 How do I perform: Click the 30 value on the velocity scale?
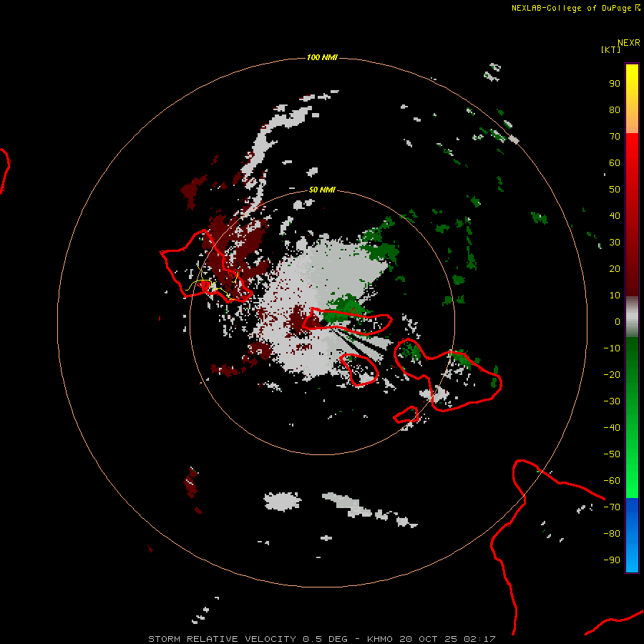click(x=615, y=243)
